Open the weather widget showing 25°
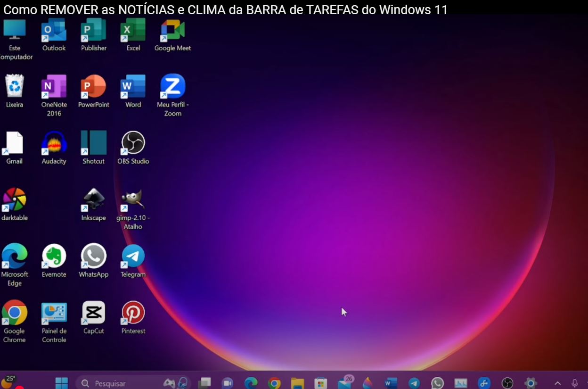588x389 pixels. (x=9, y=382)
